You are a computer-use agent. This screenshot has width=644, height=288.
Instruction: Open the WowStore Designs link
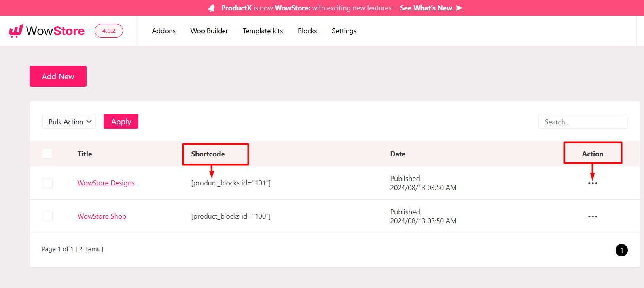(106, 183)
